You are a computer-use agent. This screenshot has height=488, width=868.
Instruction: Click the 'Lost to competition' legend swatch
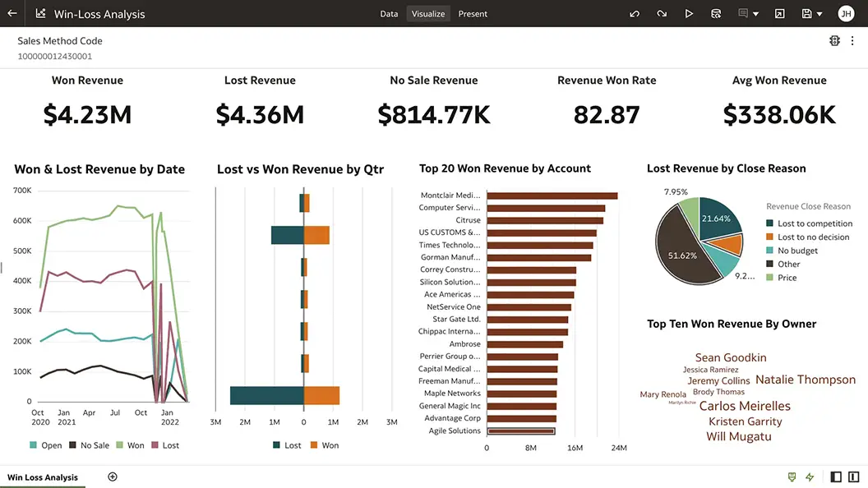[770, 223]
